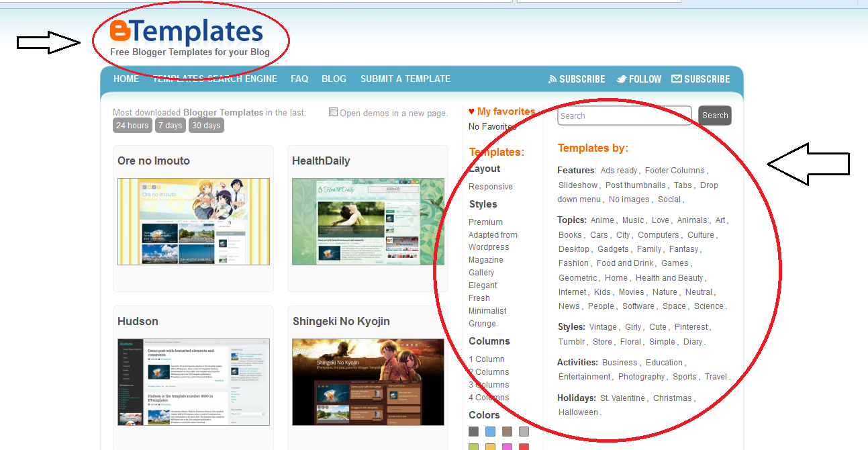Toggle the '24 hours' downloads filter

[x=132, y=125]
